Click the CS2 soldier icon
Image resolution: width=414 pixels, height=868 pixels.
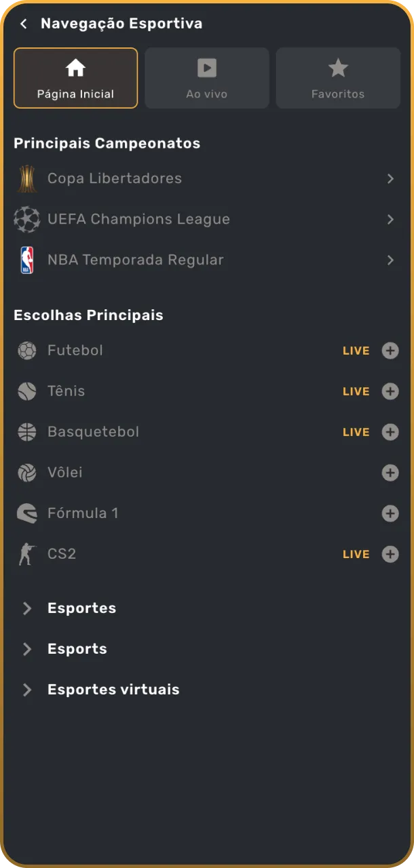[x=26, y=554]
